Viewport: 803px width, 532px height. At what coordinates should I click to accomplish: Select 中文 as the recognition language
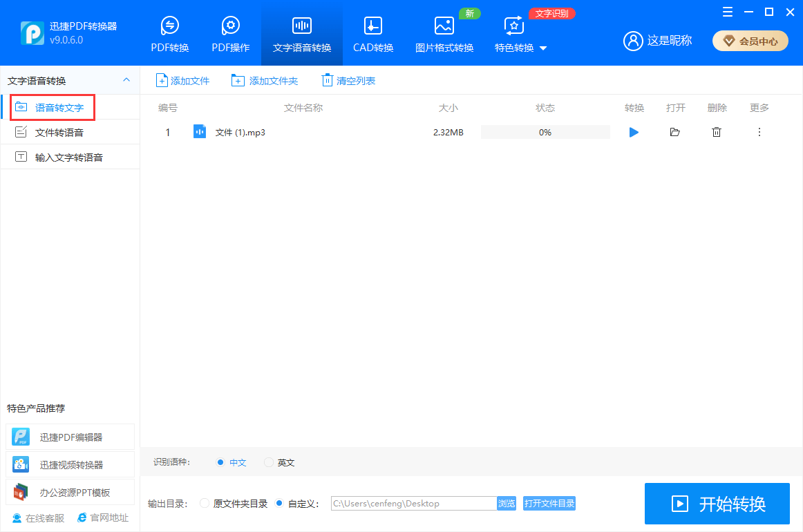coord(220,462)
